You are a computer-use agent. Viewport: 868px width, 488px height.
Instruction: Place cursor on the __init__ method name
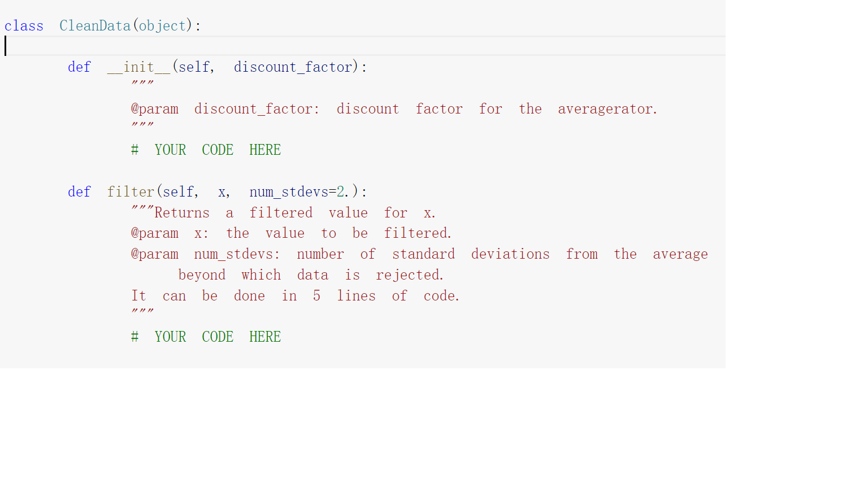(x=138, y=67)
